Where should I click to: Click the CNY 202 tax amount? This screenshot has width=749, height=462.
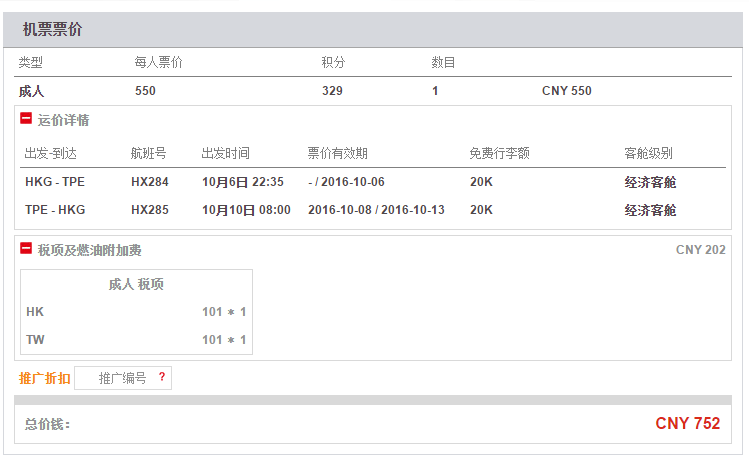coord(701,250)
